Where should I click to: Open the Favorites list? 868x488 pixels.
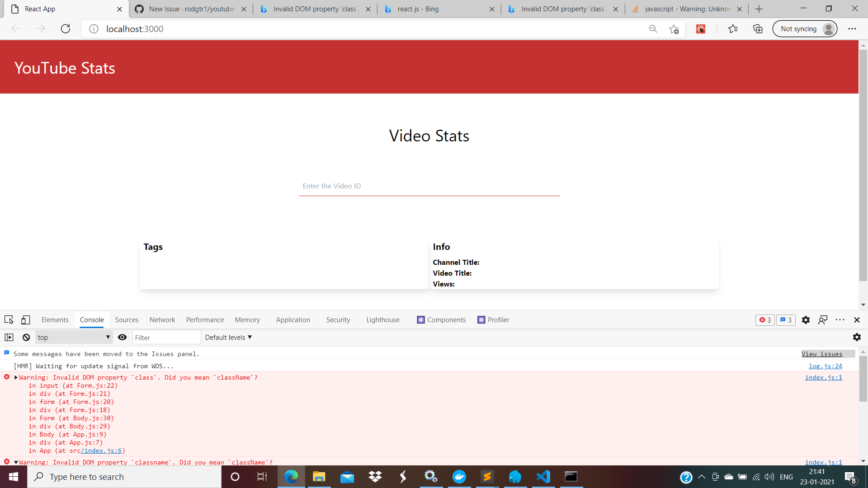tap(733, 29)
